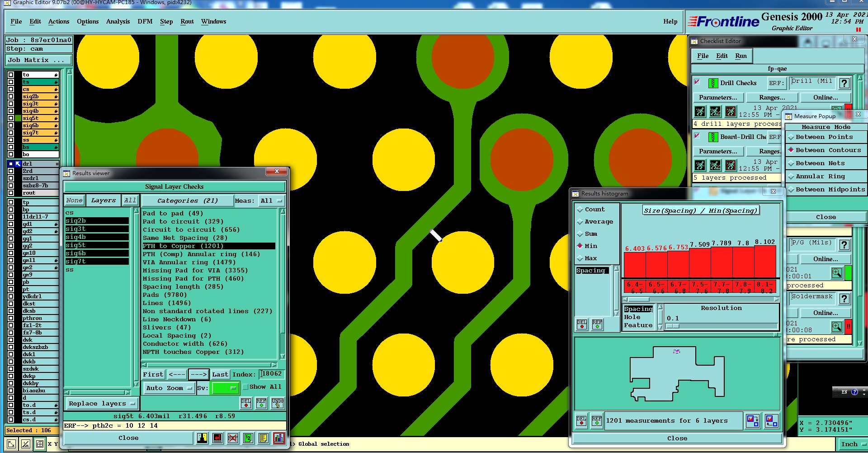Click the Last button in Results viewer
The image size is (868, 453).
220,375
